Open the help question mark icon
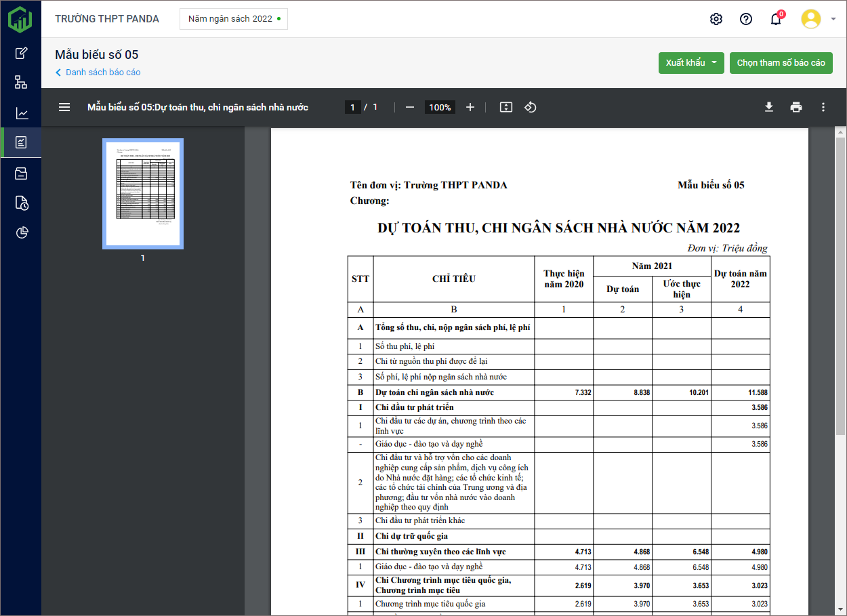This screenshot has height=616, width=847. tap(746, 19)
